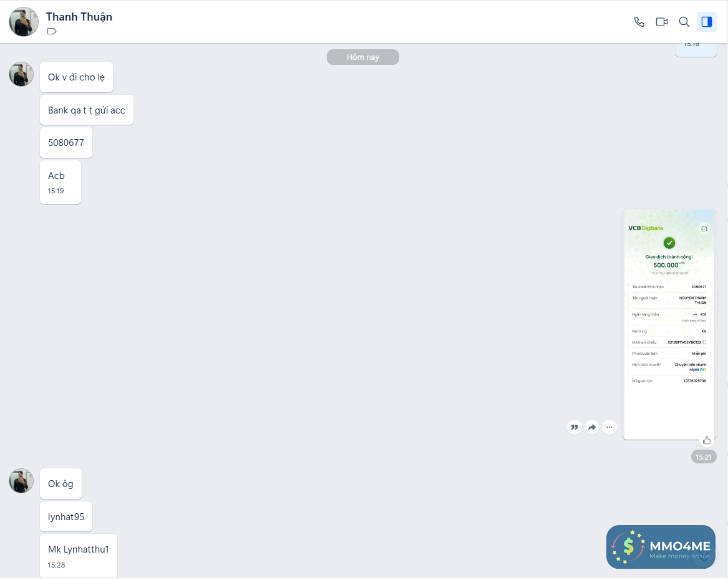
Task: React with thumbs up on image
Action: point(707,440)
